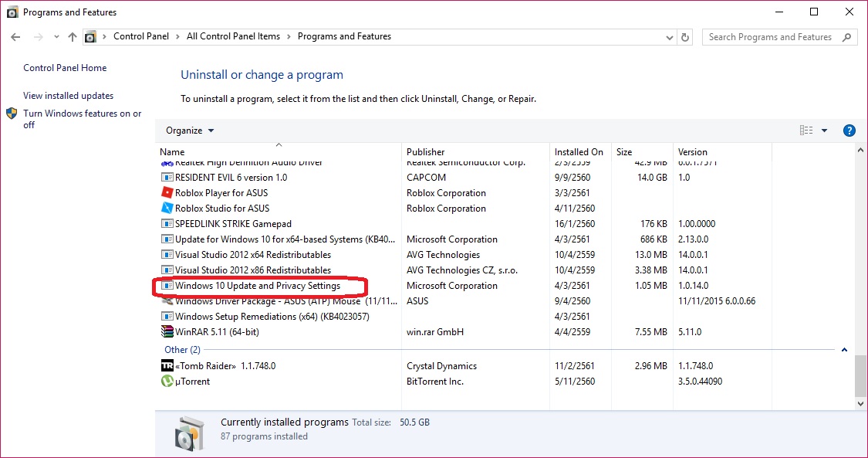
Task: Select RESIDENT EVIL 6 version 1.0
Action: (x=231, y=178)
